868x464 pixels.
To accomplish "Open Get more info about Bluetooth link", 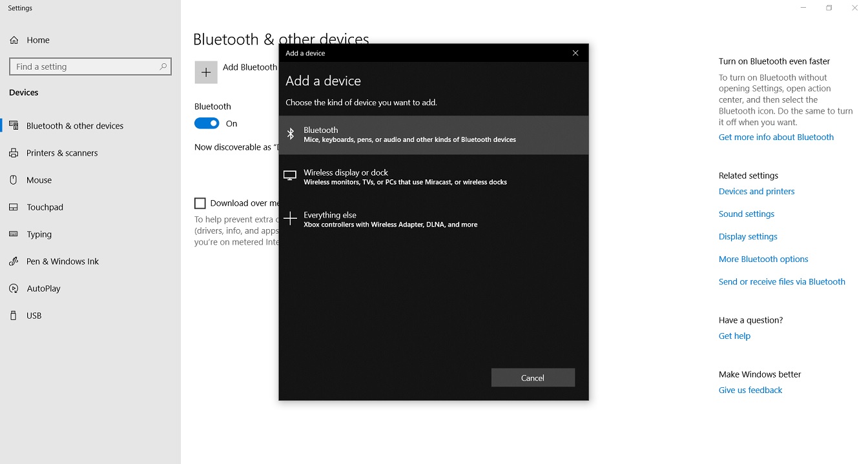I will tap(776, 137).
